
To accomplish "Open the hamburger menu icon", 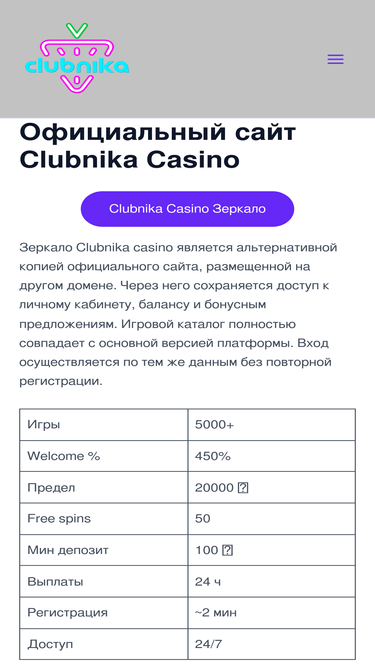I will click(335, 59).
